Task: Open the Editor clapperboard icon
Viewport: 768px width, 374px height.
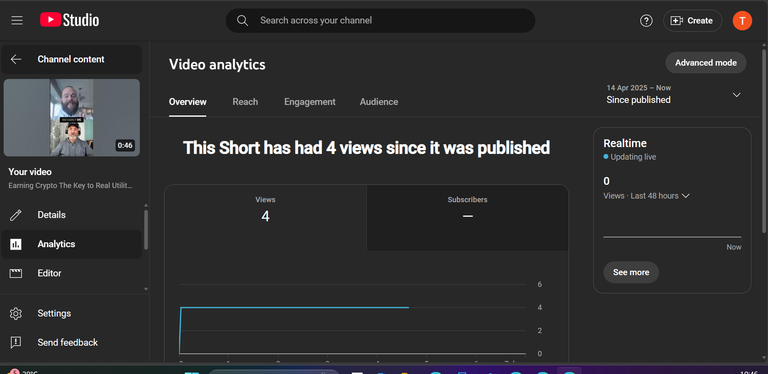Action: [x=16, y=273]
